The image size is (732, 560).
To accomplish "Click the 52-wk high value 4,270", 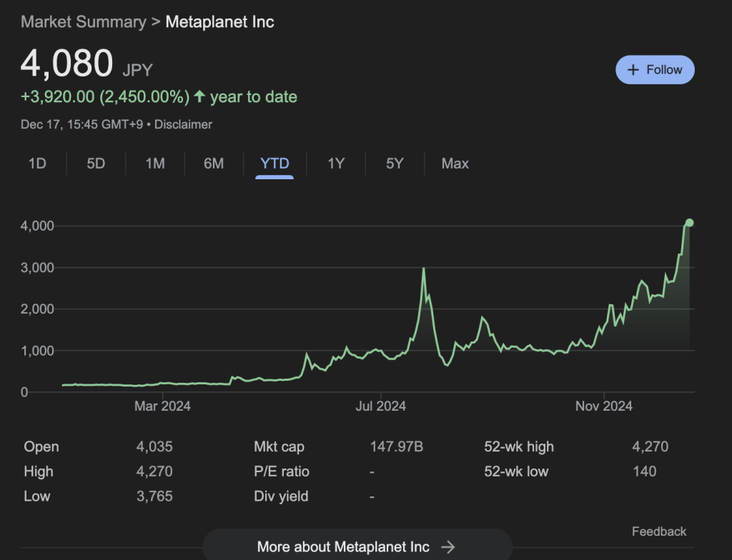I will (651, 446).
